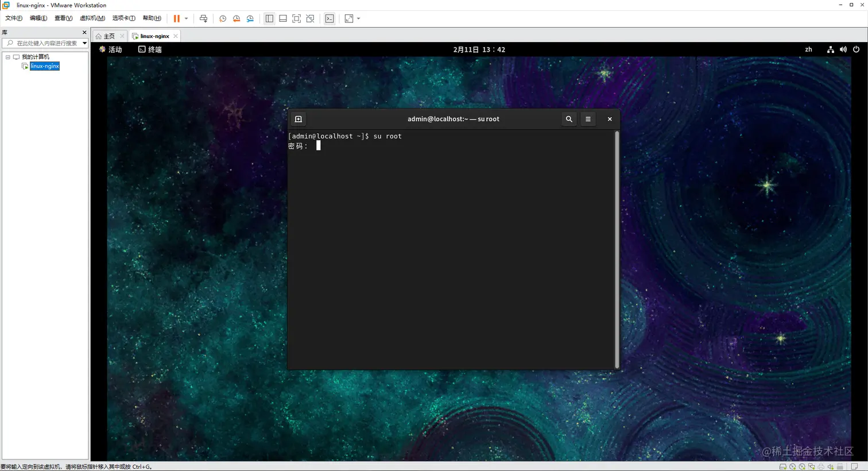Click the stretch guest display icon
This screenshot has height=471, width=868.
tap(349, 18)
